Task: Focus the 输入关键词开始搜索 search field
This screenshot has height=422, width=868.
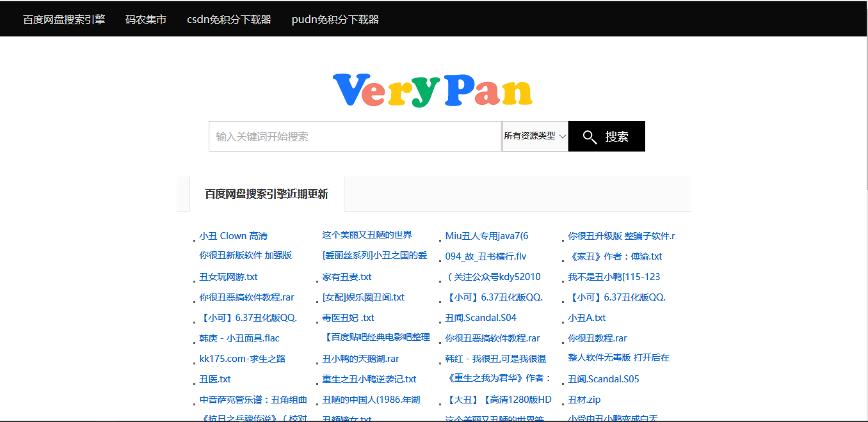Action: coord(355,136)
